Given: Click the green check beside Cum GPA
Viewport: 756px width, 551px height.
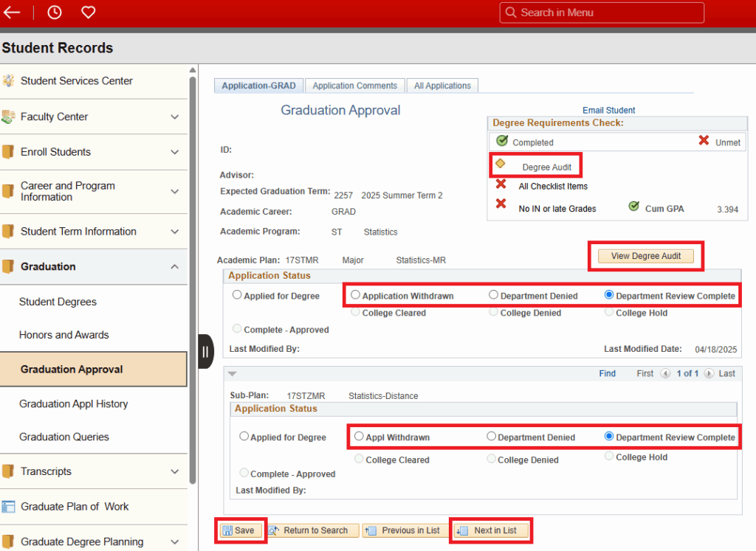Looking at the screenshot, I should point(634,206).
